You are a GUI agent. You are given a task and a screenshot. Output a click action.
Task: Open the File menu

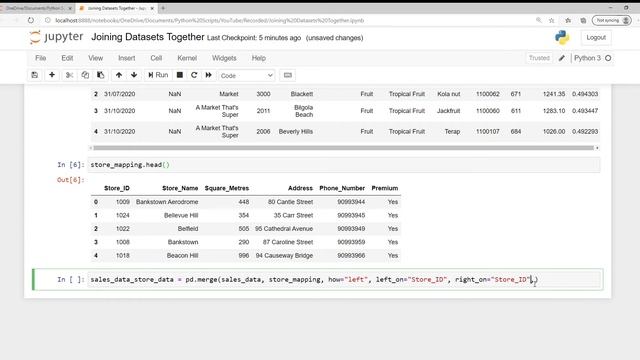coord(40,58)
